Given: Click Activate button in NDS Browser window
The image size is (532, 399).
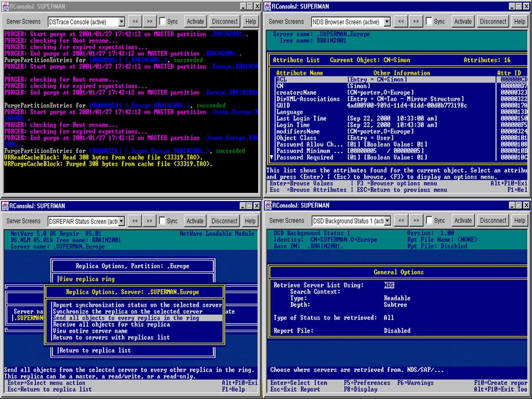Looking at the screenshot, I should [463, 22].
